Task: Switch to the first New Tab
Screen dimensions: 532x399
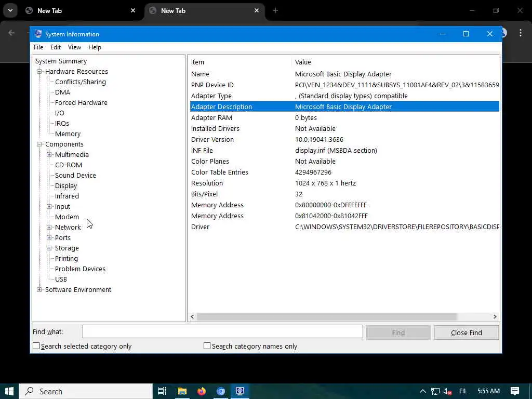Action: point(81,10)
